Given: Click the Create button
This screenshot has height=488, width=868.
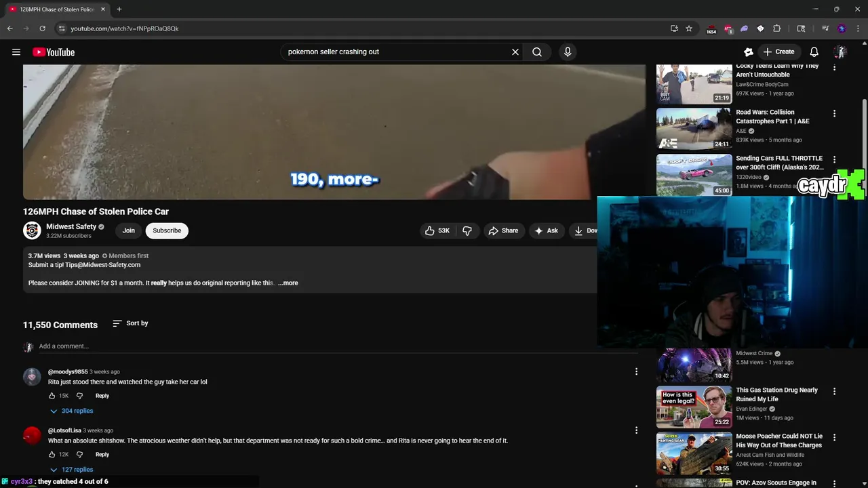Looking at the screenshot, I should click(x=778, y=52).
